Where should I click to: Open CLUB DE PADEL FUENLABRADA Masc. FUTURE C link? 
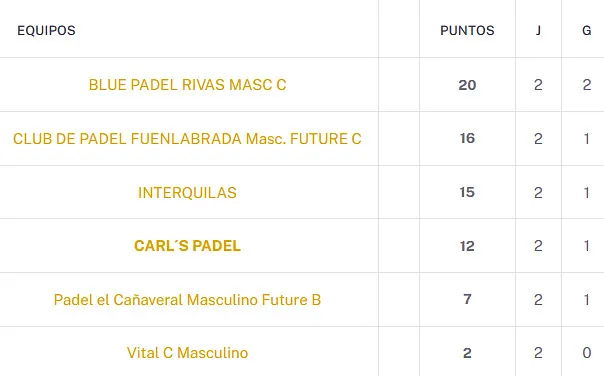(x=187, y=139)
